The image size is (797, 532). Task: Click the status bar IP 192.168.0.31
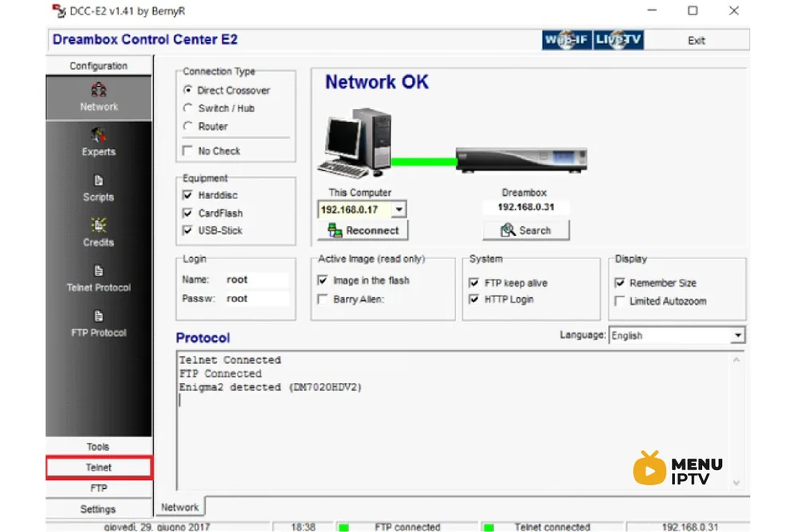(689, 527)
